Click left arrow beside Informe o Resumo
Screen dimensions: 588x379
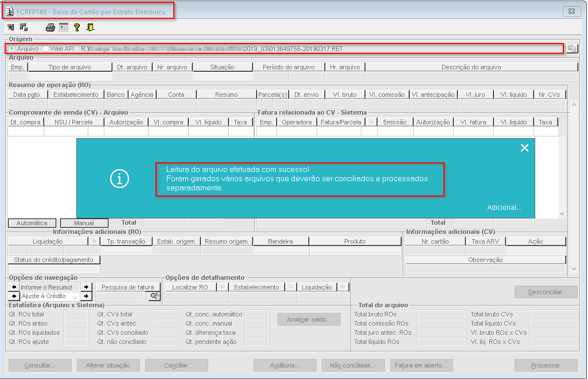[14, 287]
